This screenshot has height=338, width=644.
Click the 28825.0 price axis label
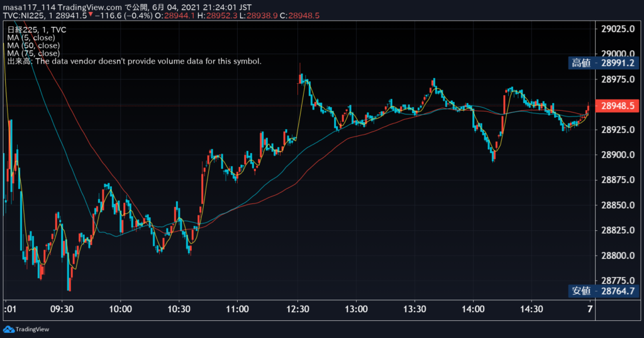click(618, 230)
